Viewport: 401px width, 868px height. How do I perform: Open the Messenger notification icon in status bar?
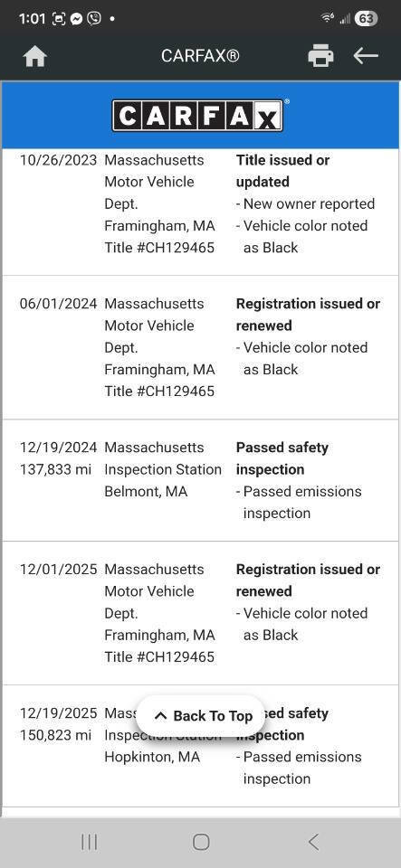(x=77, y=18)
